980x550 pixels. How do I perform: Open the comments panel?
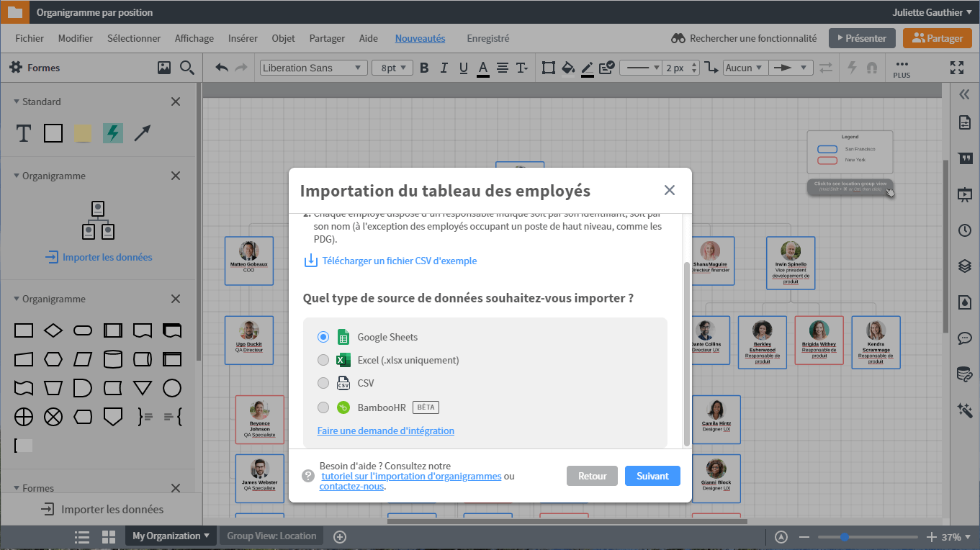pos(965,338)
